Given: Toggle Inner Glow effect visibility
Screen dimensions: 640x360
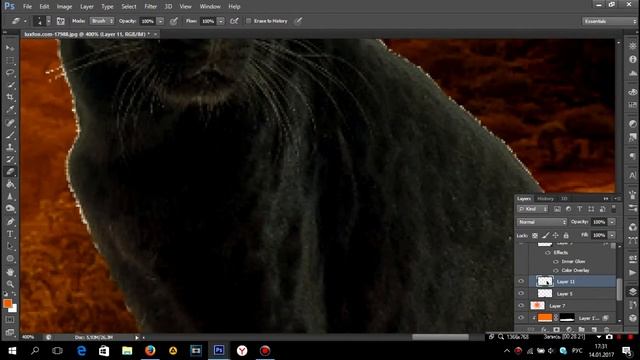Looking at the screenshot, I should pos(556,262).
